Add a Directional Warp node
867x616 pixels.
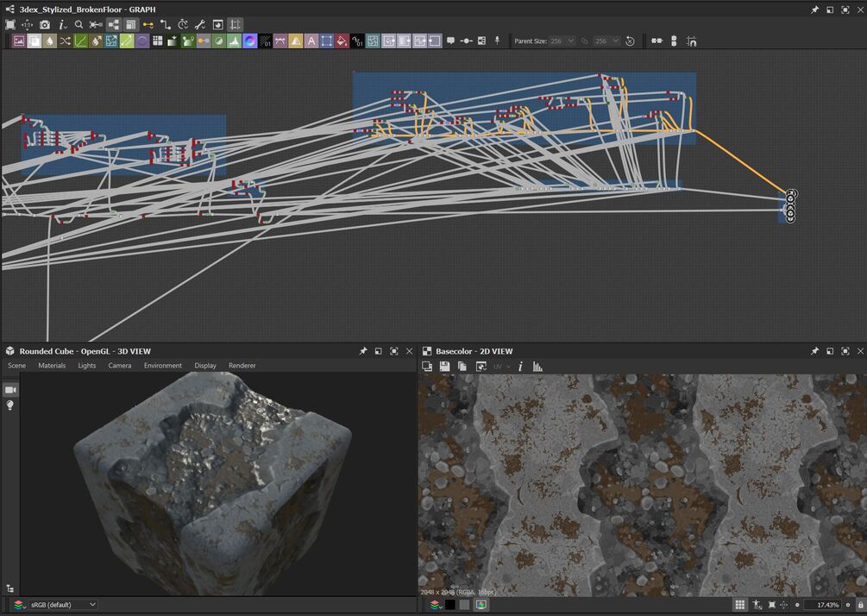111,41
